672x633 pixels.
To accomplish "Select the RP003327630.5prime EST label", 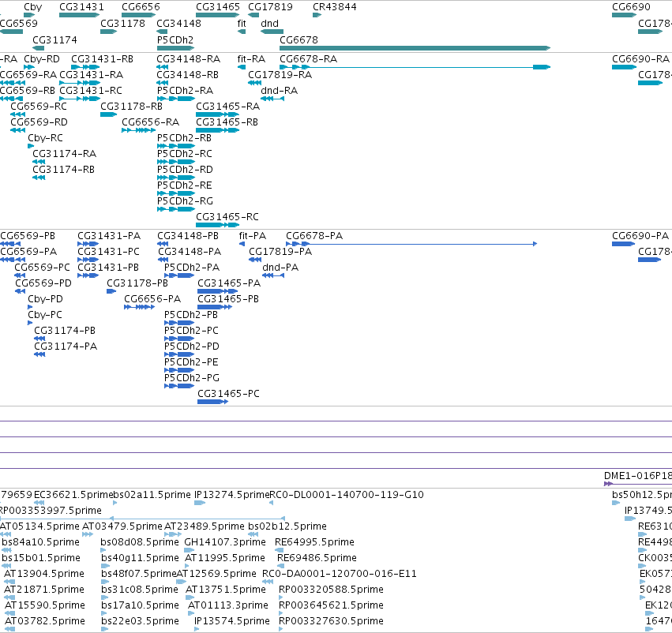I will 331,620.
